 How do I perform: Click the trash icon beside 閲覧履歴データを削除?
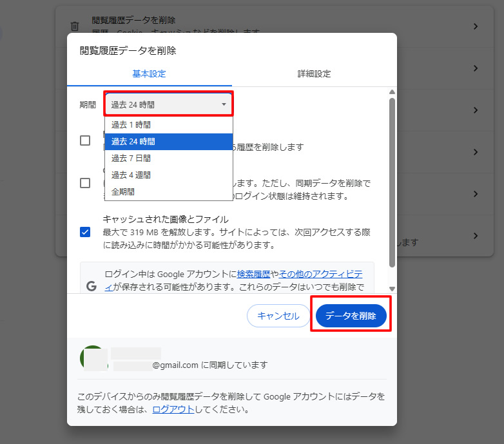tap(75, 26)
